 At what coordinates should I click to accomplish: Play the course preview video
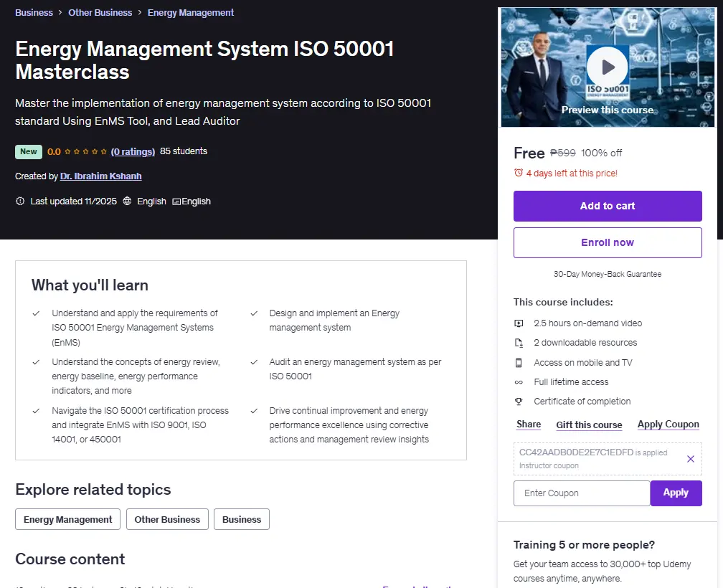pyautogui.click(x=608, y=67)
